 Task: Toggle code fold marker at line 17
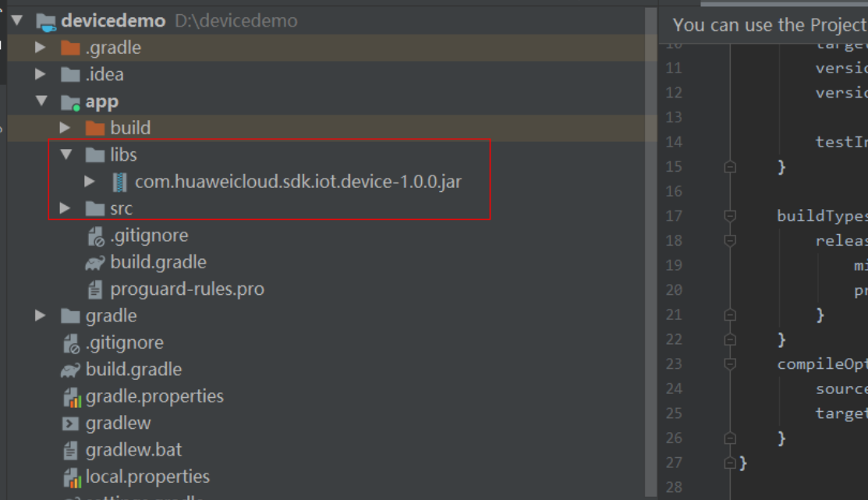[x=730, y=216]
